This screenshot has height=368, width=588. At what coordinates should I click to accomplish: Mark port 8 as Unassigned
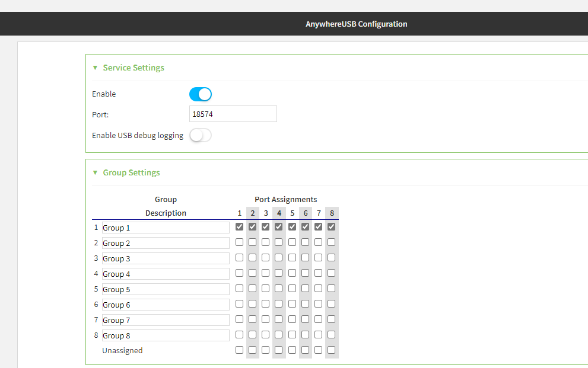tap(332, 350)
